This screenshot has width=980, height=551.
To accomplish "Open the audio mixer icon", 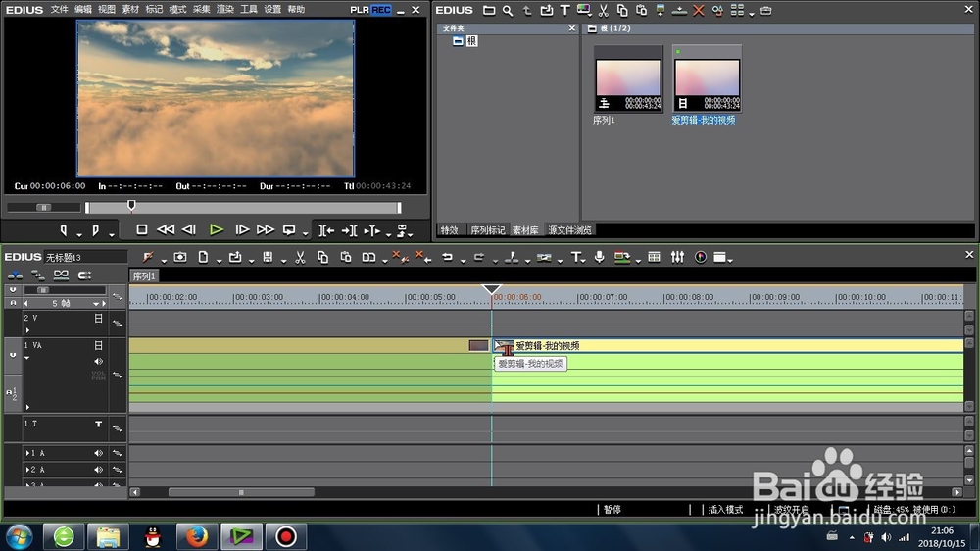I will [677, 257].
